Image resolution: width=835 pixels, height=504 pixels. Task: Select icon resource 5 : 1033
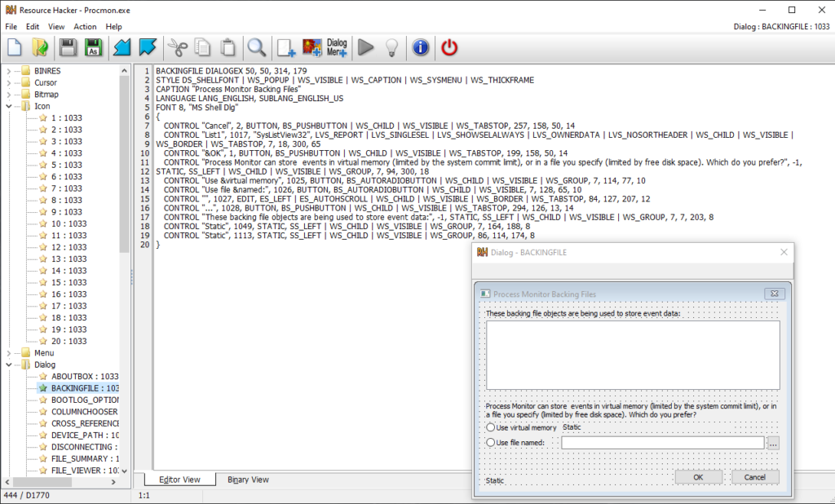67,165
